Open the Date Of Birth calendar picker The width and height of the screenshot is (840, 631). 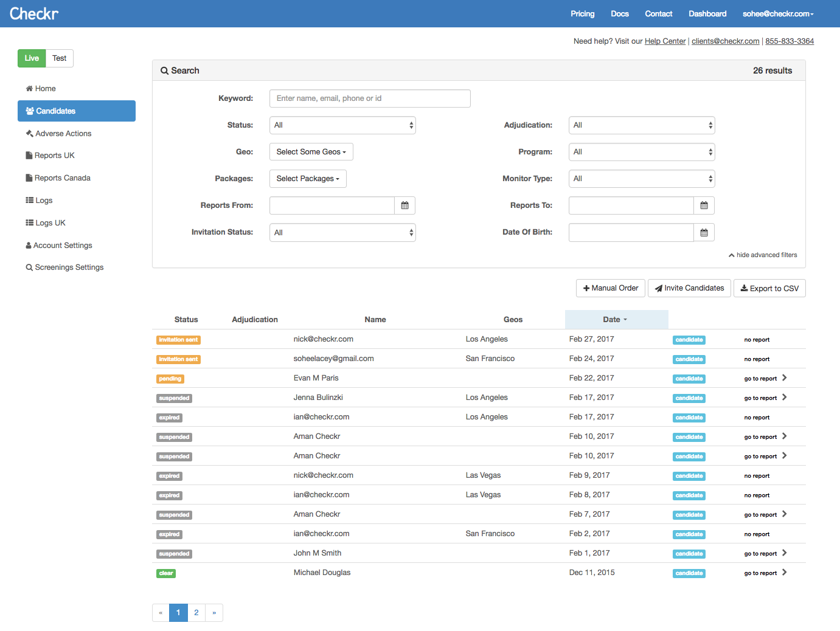704,232
